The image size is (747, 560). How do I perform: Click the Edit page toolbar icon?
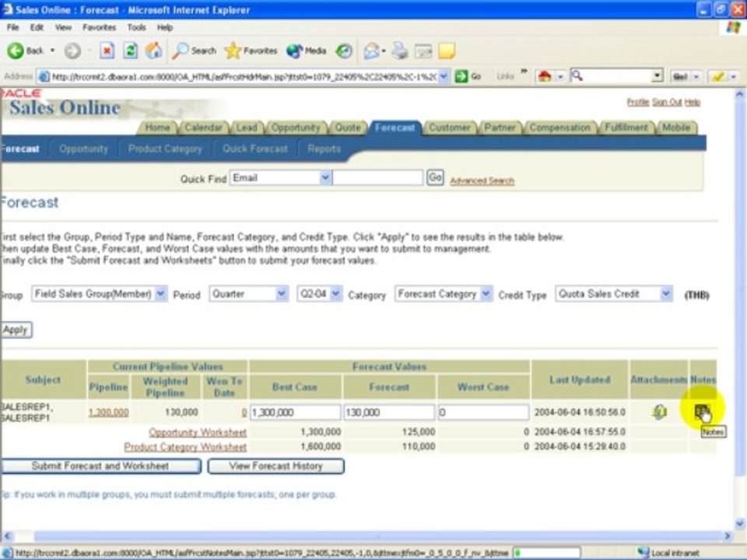(x=423, y=51)
